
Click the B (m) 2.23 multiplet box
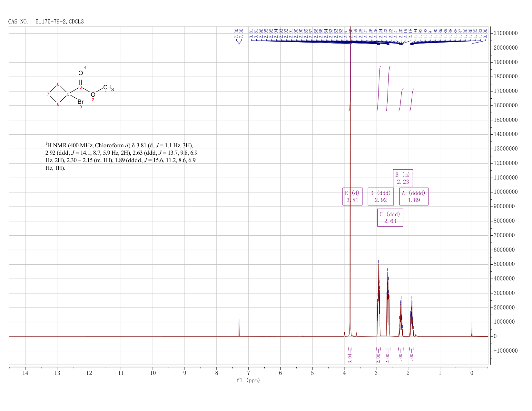[403, 178]
